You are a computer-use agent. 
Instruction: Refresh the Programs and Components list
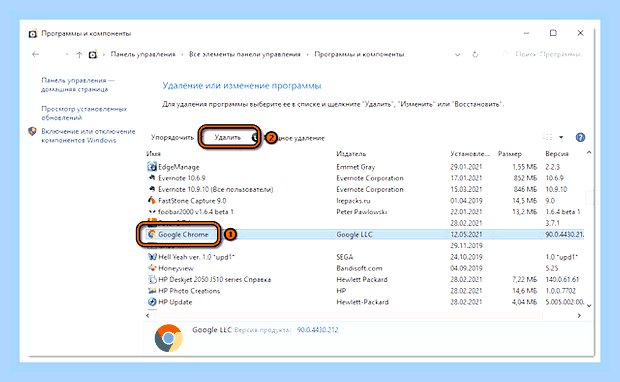pyautogui.click(x=475, y=55)
